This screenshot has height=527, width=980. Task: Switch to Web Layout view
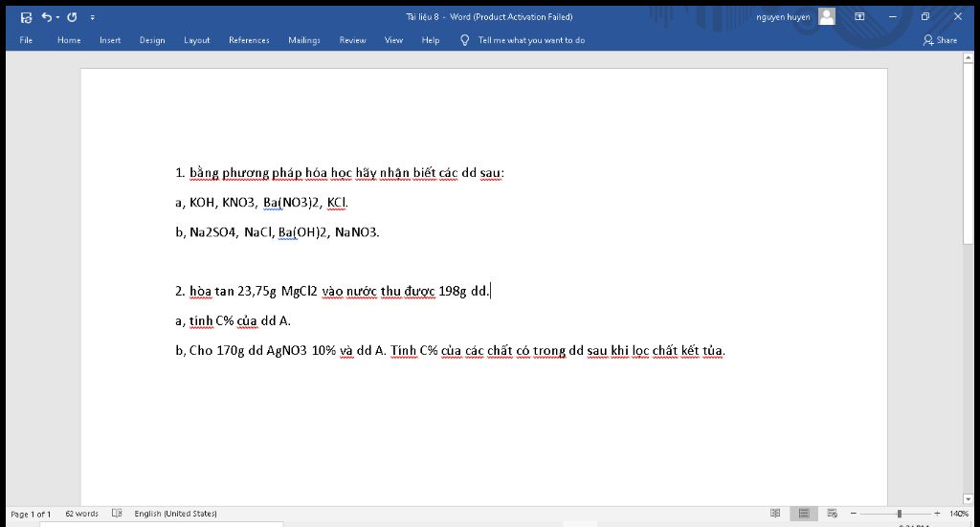[832, 514]
